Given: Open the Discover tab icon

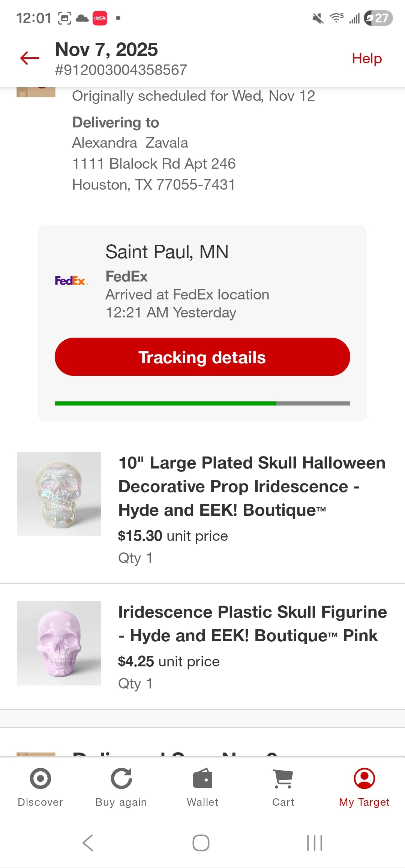Looking at the screenshot, I should (40, 778).
